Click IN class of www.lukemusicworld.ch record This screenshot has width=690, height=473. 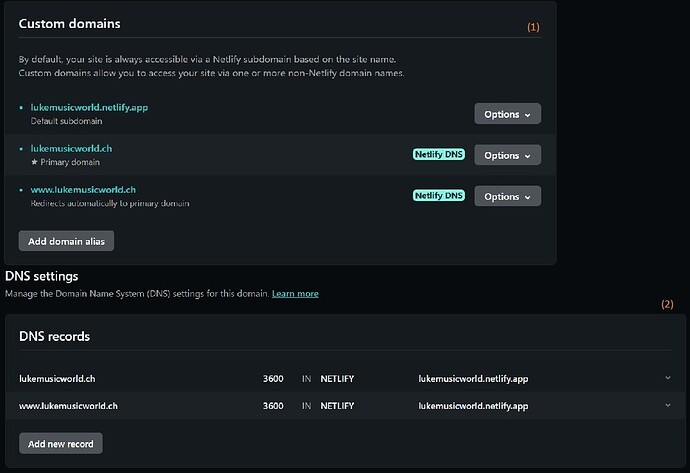pyautogui.click(x=306, y=406)
